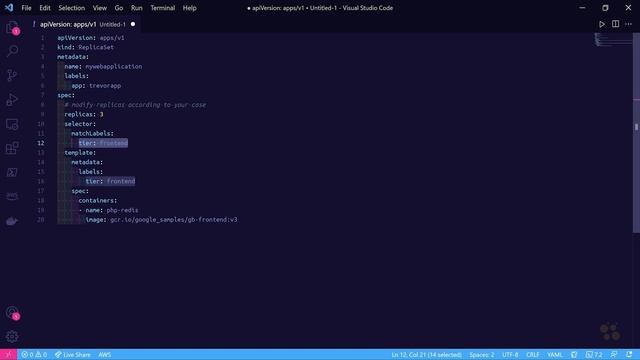Open the Terminal menu
This screenshot has width=640, height=360.
[x=162, y=8]
